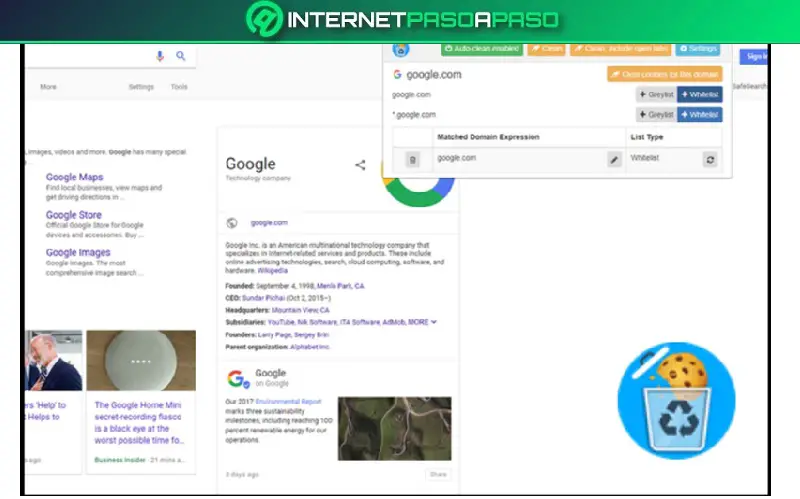Open the news thumbnail of the man
This screenshot has width=800, height=499.
tap(54, 360)
